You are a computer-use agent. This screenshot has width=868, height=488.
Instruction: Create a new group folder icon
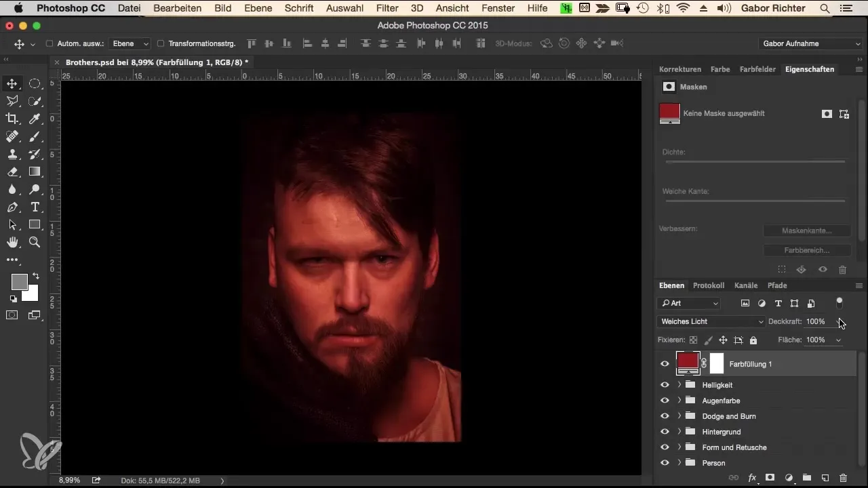click(x=807, y=478)
